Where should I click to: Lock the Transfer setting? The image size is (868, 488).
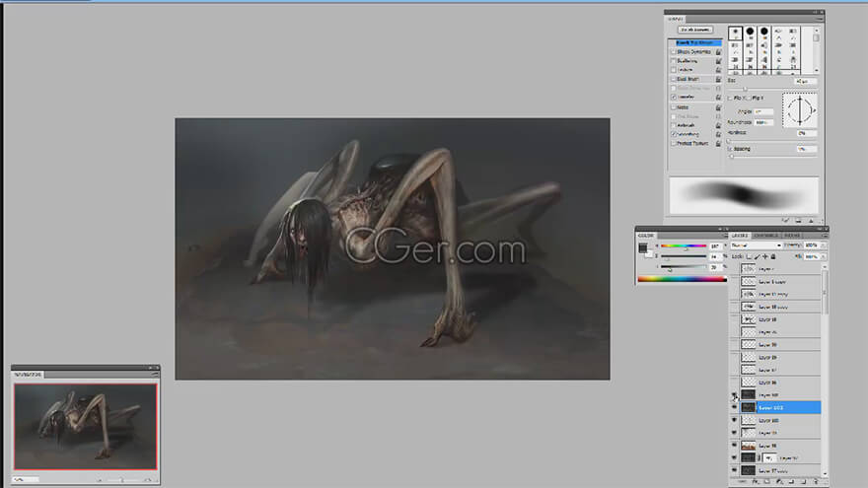tap(718, 97)
